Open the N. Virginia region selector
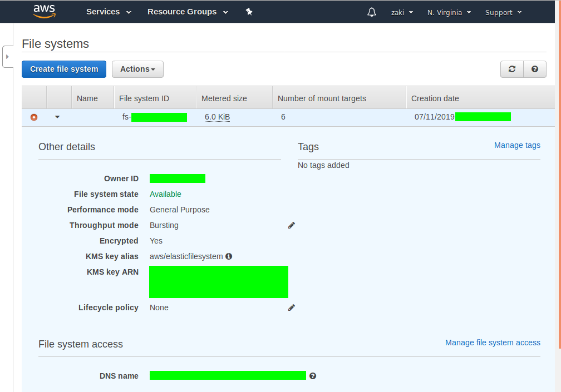The image size is (561, 392). (449, 12)
